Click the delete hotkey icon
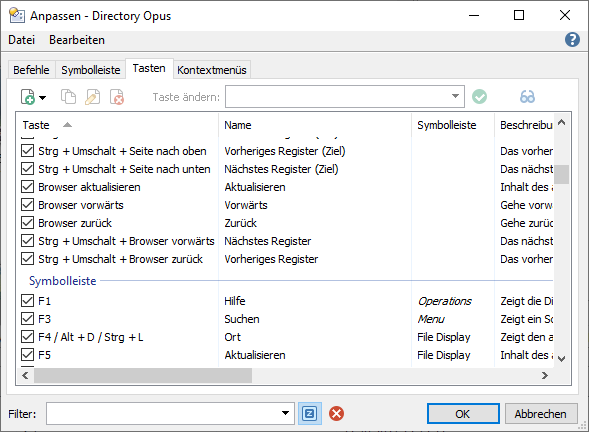This screenshot has width=589, height=432. 117,97
